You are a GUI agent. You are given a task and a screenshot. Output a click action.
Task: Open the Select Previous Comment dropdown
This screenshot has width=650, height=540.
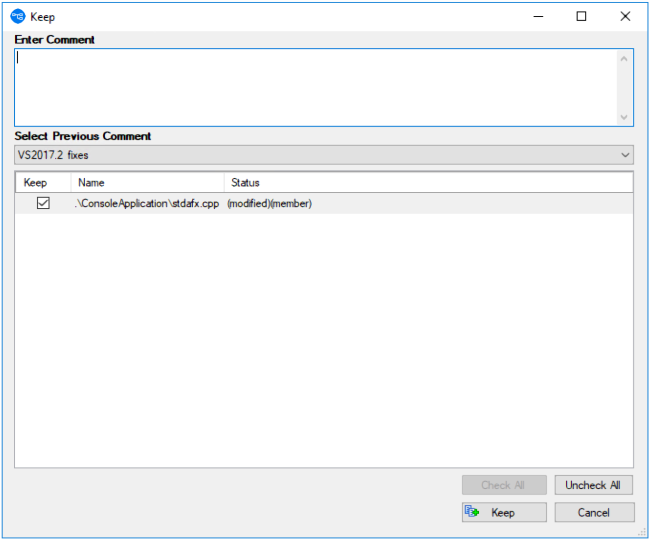[x=625, y=155]
